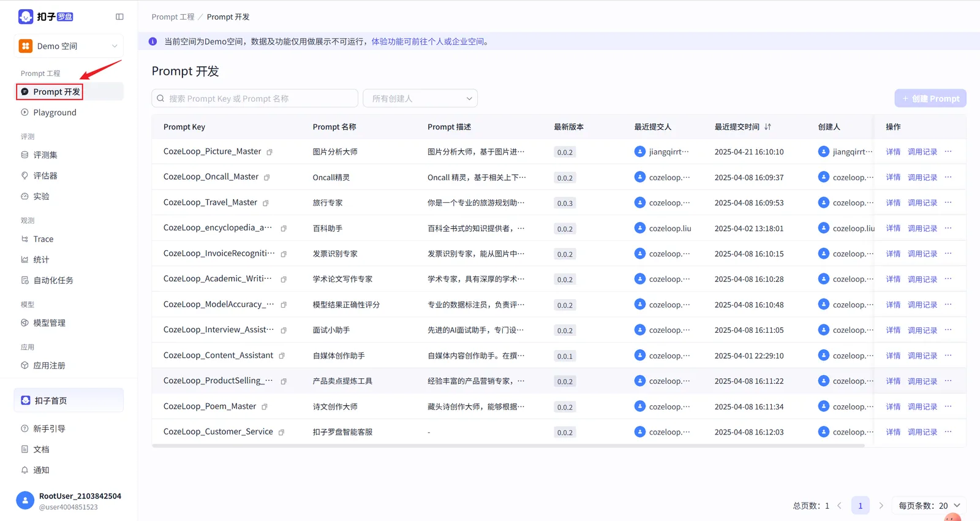Copy the CozeLoop_Academic_Writi prompt key
980x521 pixels.
(x=284, y=280)
